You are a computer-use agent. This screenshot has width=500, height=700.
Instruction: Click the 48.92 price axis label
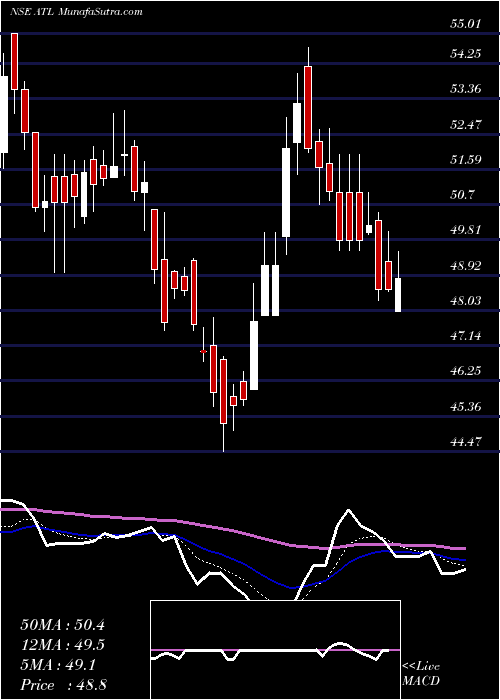click(x=466, y=266)
